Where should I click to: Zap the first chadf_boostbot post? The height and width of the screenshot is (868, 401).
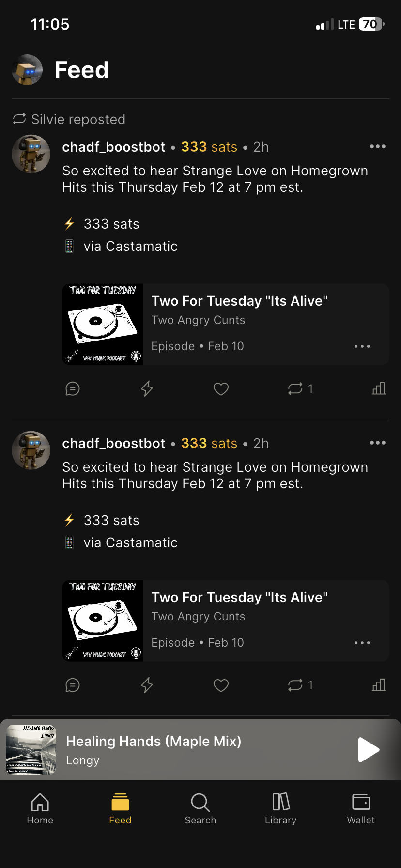147,388
